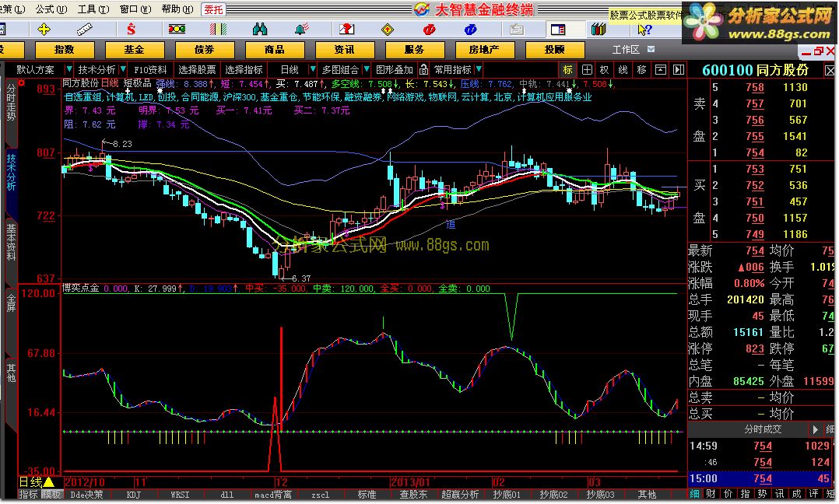The height and width of the screenshot is (504, 839).
Task: Toggle the 线 line drawing button
Action: point(623,69)
